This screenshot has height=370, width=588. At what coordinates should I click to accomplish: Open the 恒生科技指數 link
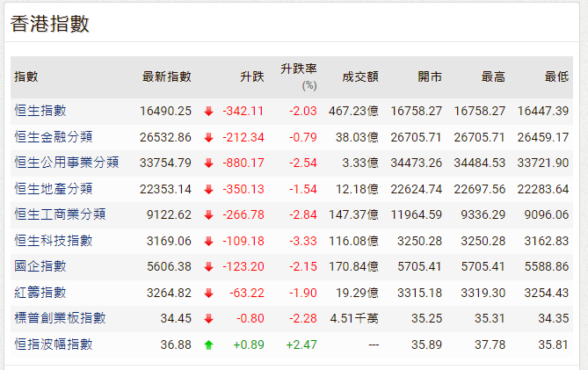(53, 241)
